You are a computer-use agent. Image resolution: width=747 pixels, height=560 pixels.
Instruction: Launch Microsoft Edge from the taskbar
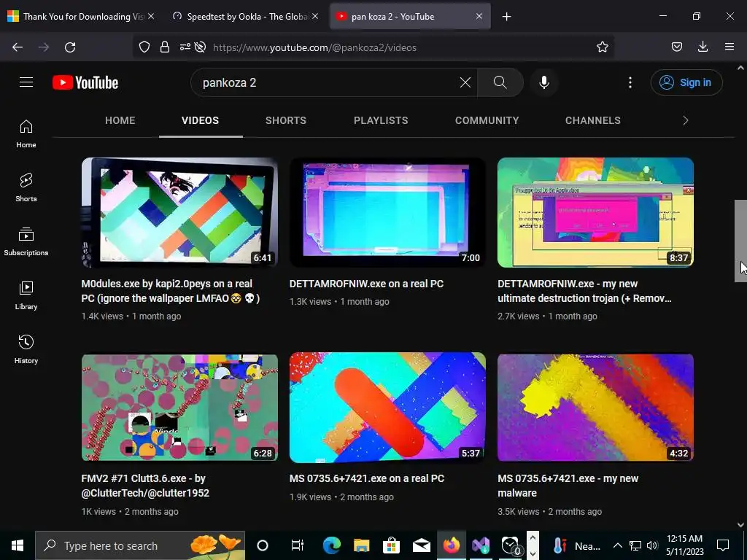[x=332, y=545]
